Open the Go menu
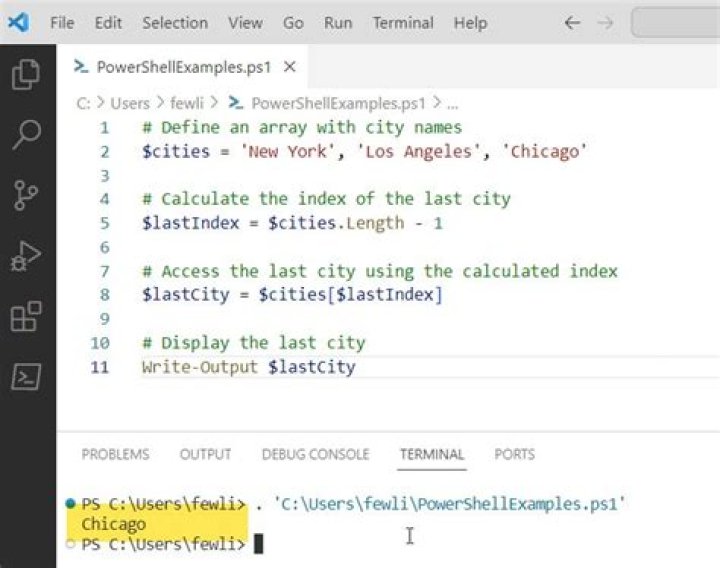The height and width of the screenshot is (568, 720). click(x=293, y=22)
